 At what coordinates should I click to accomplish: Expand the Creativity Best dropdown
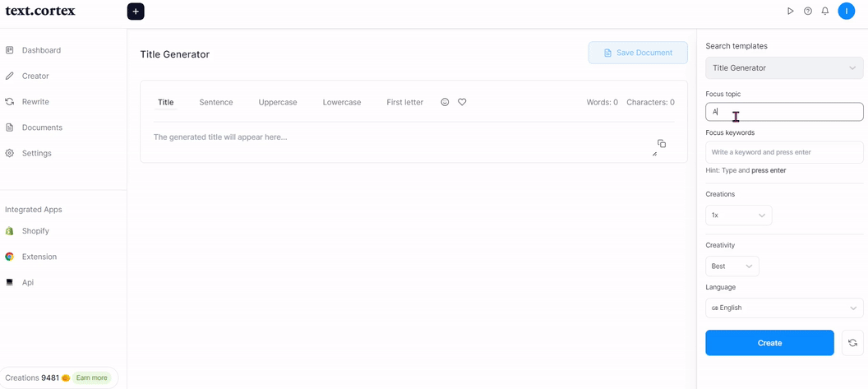coord(732,266)
